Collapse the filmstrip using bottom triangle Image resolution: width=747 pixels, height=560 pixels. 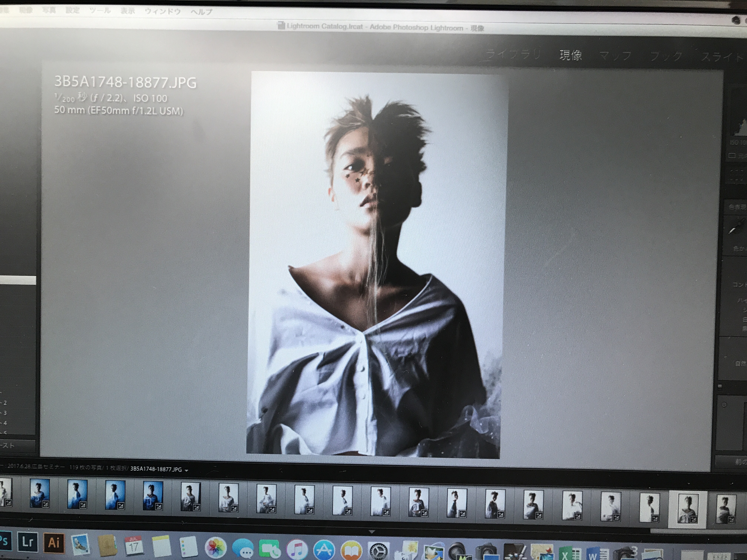pos(371,532)
